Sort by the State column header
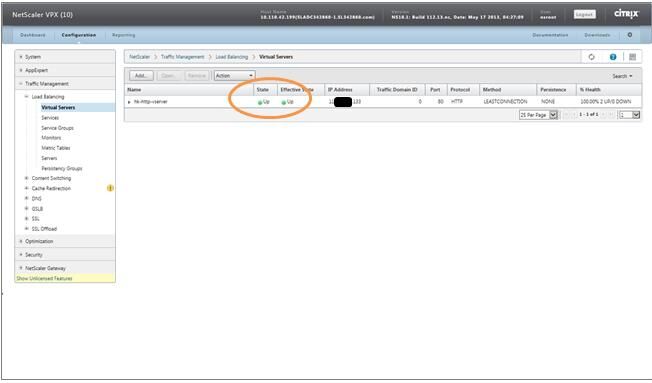This screenshot has height=383, width=652. 265,90
